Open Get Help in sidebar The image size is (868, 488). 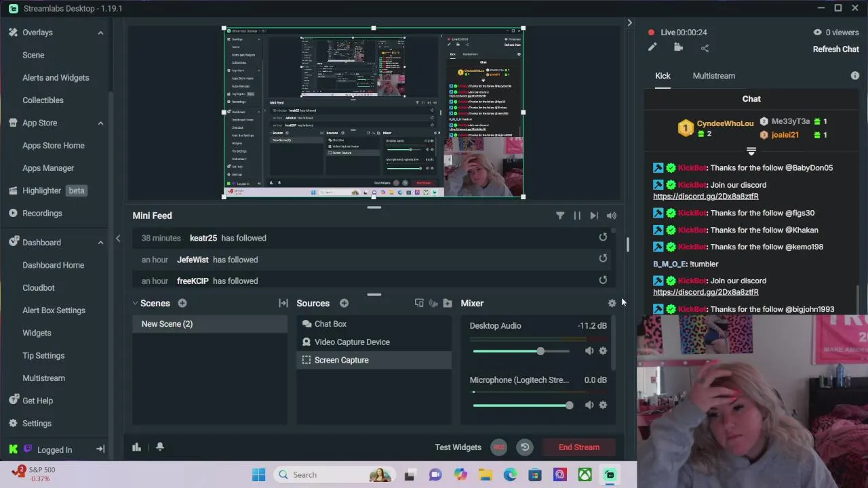click(x=37, y=401)
